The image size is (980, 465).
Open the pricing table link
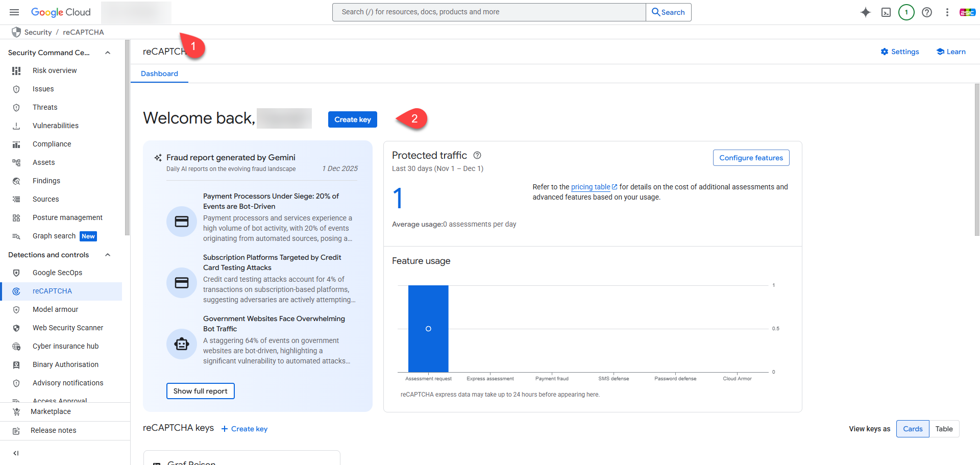[x=591, y=187]
